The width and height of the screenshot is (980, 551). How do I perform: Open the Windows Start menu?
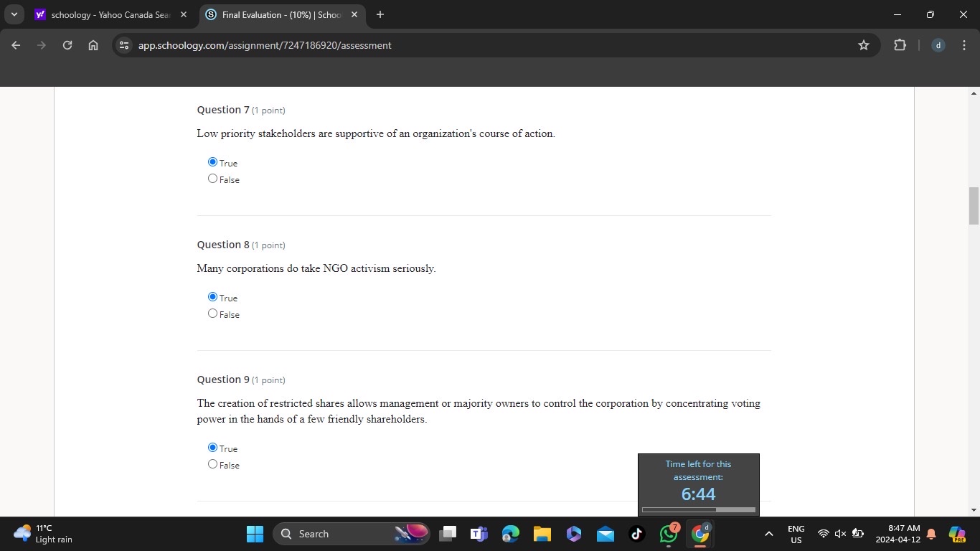(x=255, y=534)
